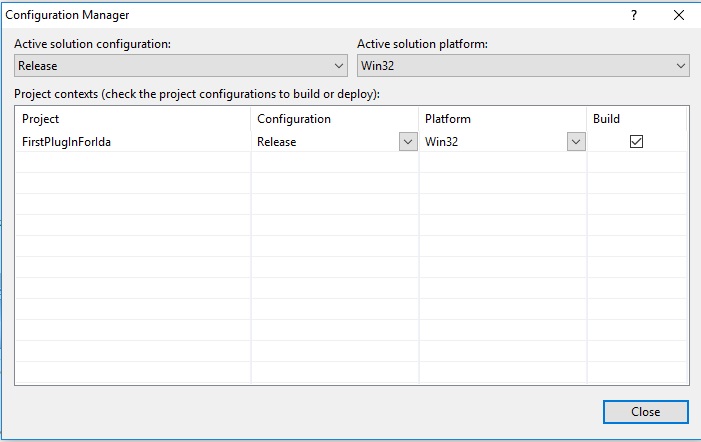Expand the Release configuration dropdown for FirstPlugInForIda
701x442 pixels.
tap(408, 142)
